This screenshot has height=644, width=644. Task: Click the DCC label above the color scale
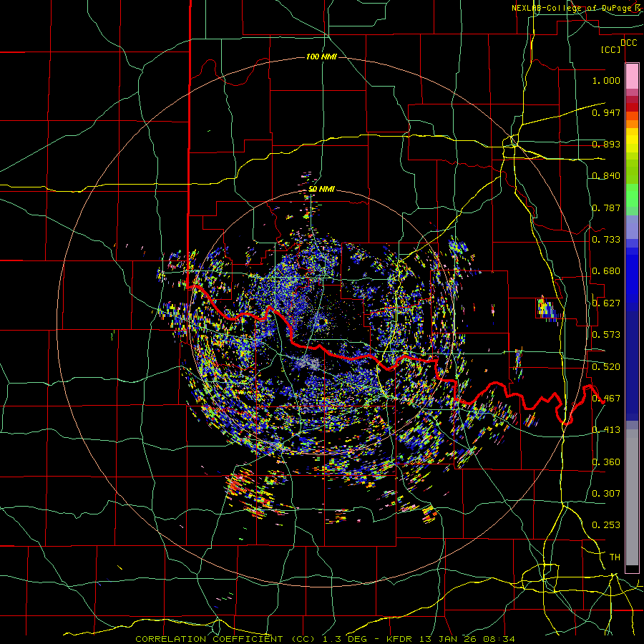(x=628, y=43)
